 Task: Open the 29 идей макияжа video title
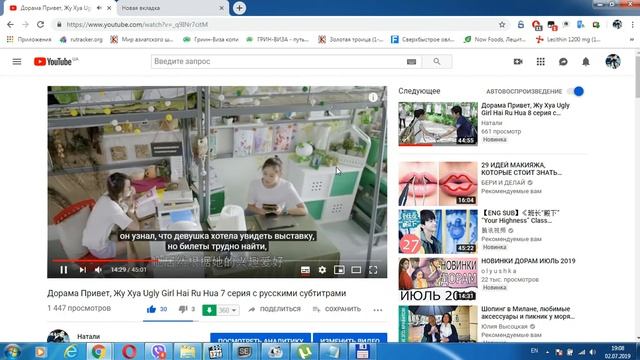click(x=521, y=169)
